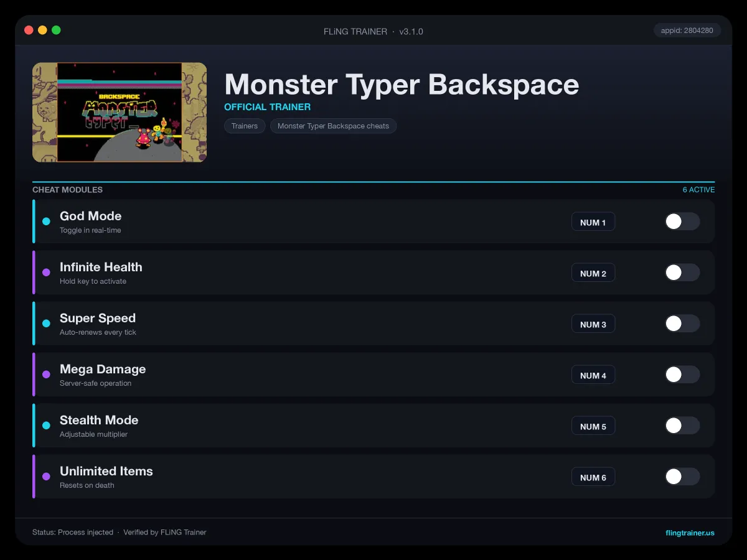
Task: Click the NUM 5 hotkey button
Action: pyautogui.click(x=593, y=426)
